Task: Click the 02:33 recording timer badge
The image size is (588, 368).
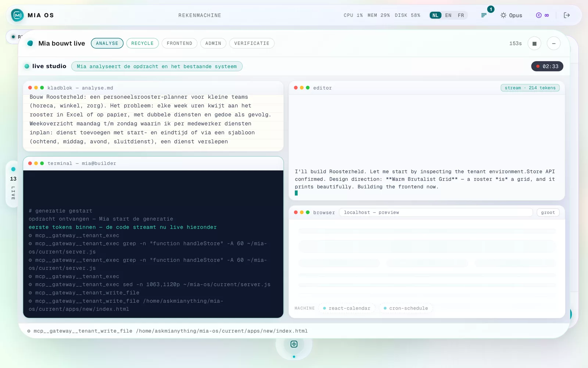Action: 547,66
